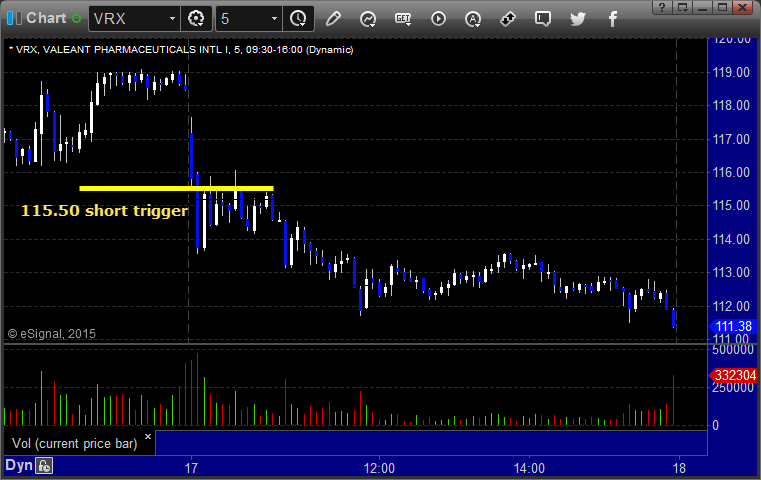This screenshot has width=761, height=480.
Task: Click the 14:00 time axis label
Action: pos(529,468)
